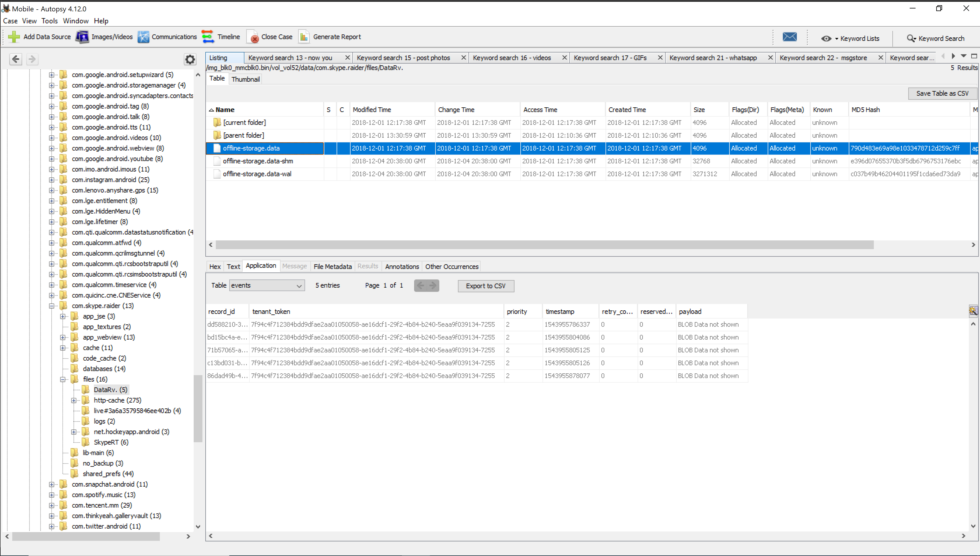Switch to the Hex content tab

coord(215,267)
